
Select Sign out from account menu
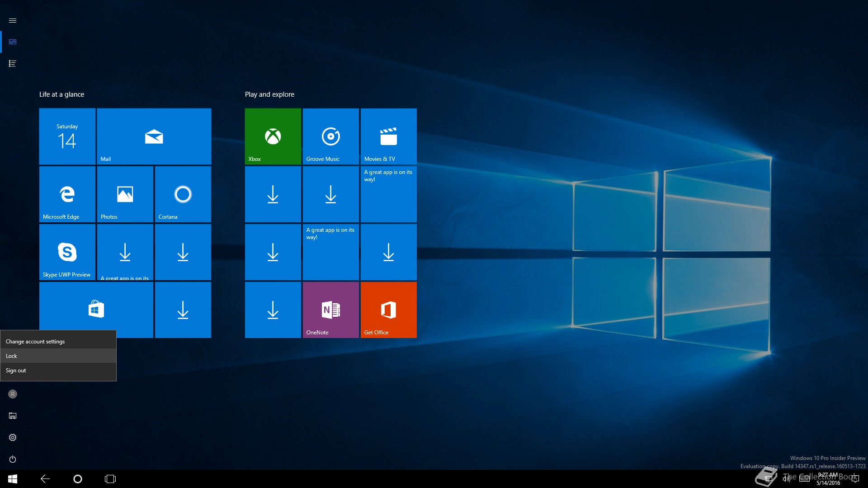pos(58,371)
